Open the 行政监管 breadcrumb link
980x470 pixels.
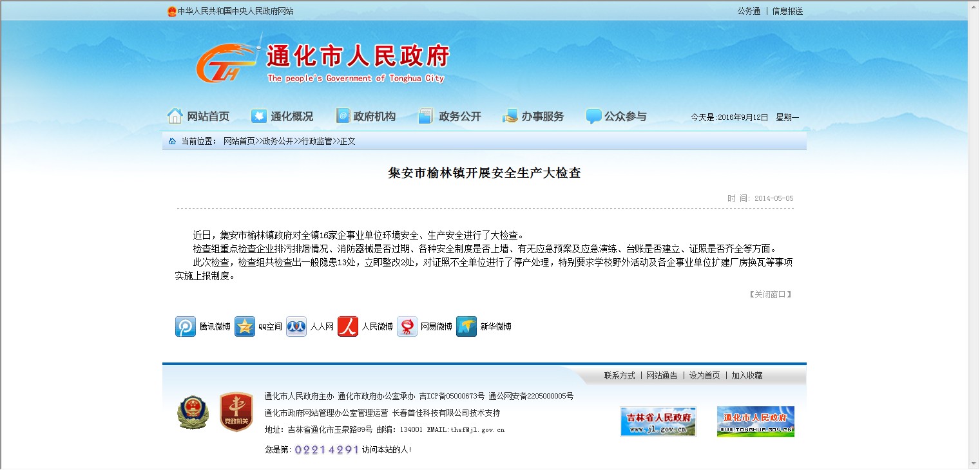coord(317,141)
